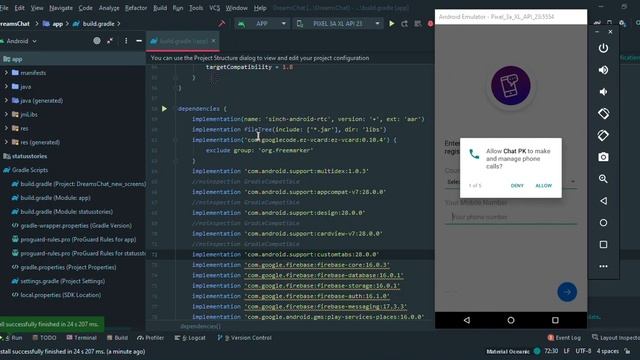Viewport: 640px width, 360px height.
Task: Click the emulator zoom magnifier icon
Action: point(603,179)
